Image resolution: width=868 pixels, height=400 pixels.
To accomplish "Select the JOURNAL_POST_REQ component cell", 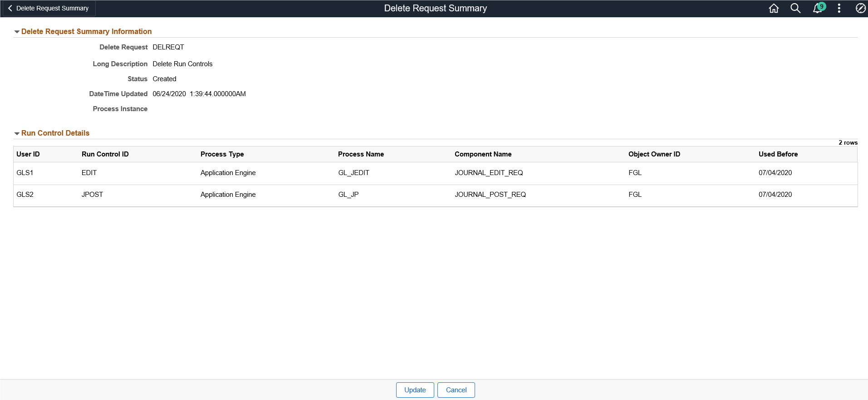I will click(x=490, y=195).
